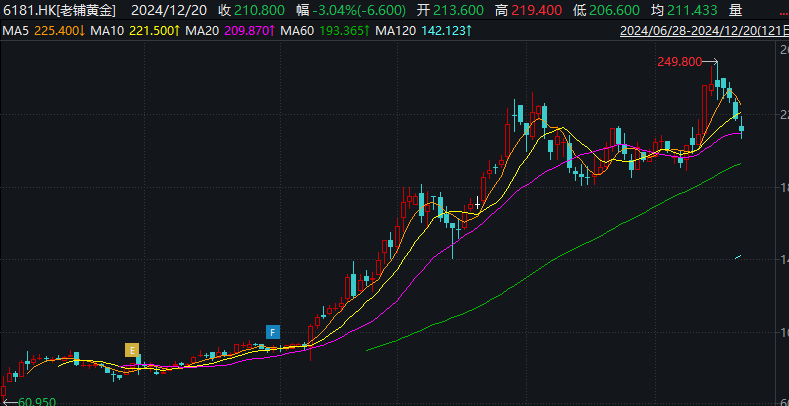Click the green MA60 line on the chart
The width and height of the screenshot is (789, 406).
point(560,250)
